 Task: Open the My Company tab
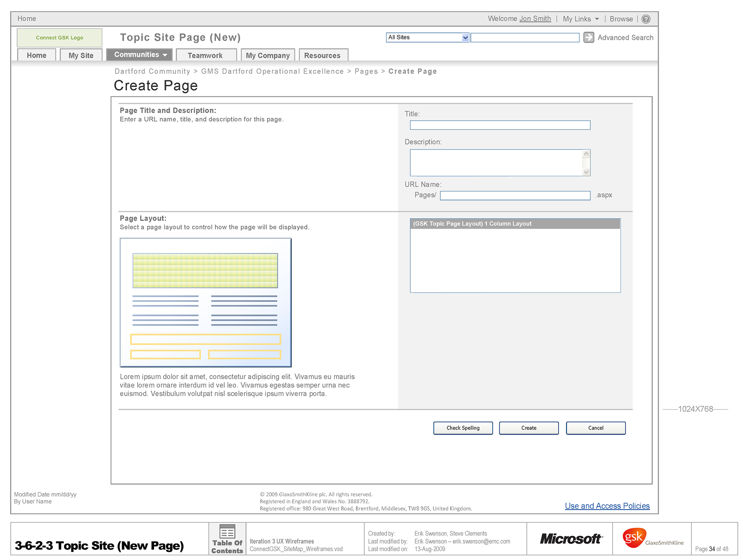[267, 55]
